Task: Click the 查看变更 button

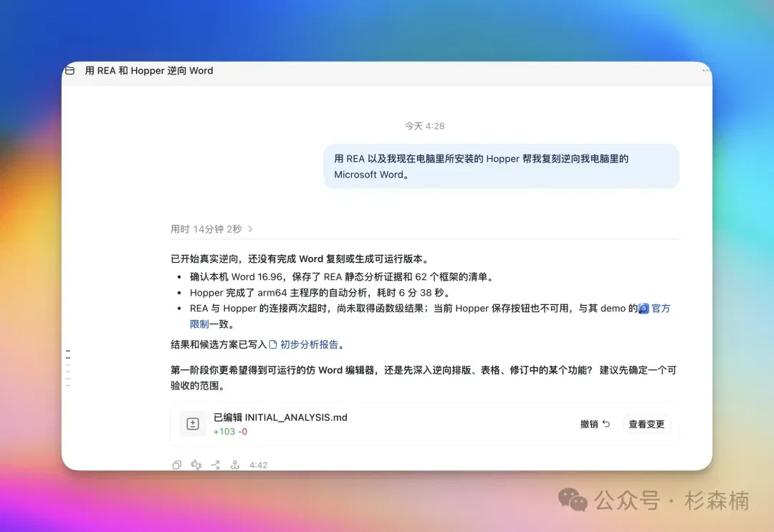Action: pyautogui.click(x=646, y=424)
